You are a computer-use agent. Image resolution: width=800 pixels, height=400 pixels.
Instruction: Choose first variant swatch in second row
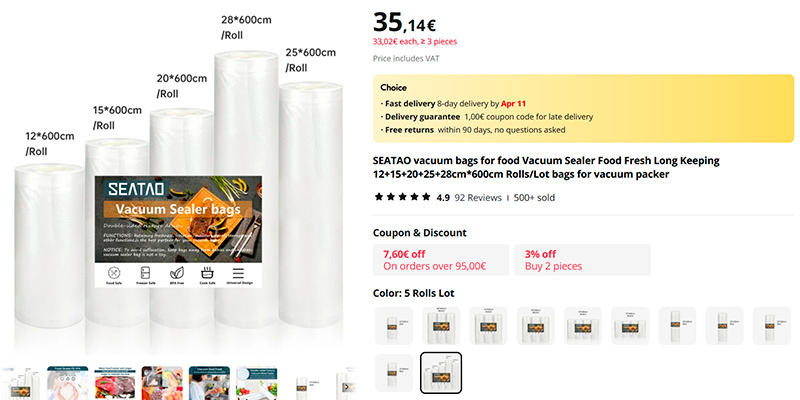[394, 372]
